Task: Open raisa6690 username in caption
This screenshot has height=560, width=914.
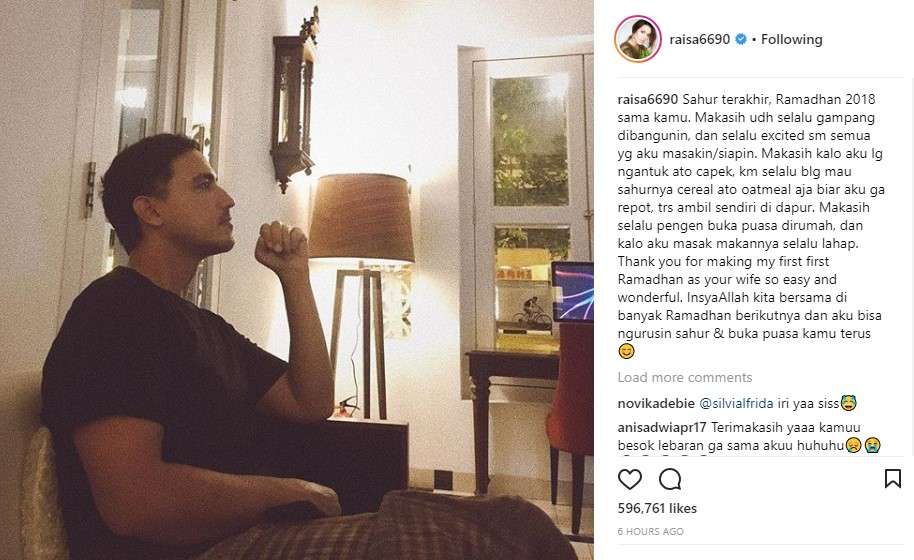Action: pyautogui.click(x=648, y=99)
